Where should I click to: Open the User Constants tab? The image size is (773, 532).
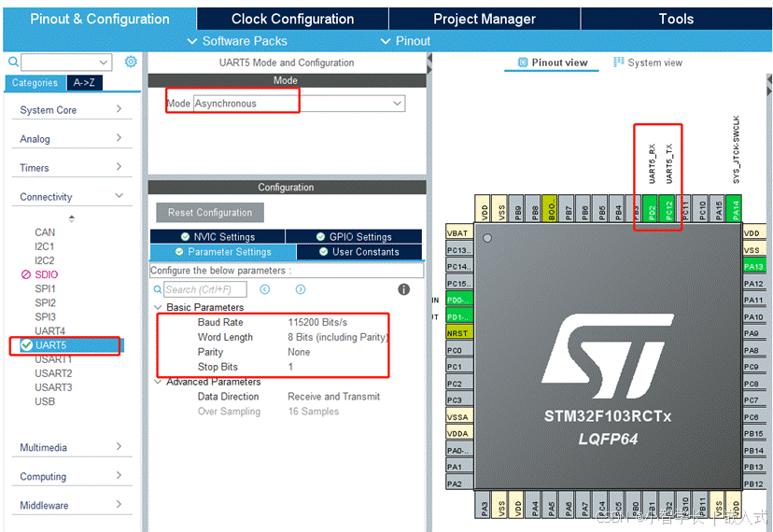coord(359,252)
